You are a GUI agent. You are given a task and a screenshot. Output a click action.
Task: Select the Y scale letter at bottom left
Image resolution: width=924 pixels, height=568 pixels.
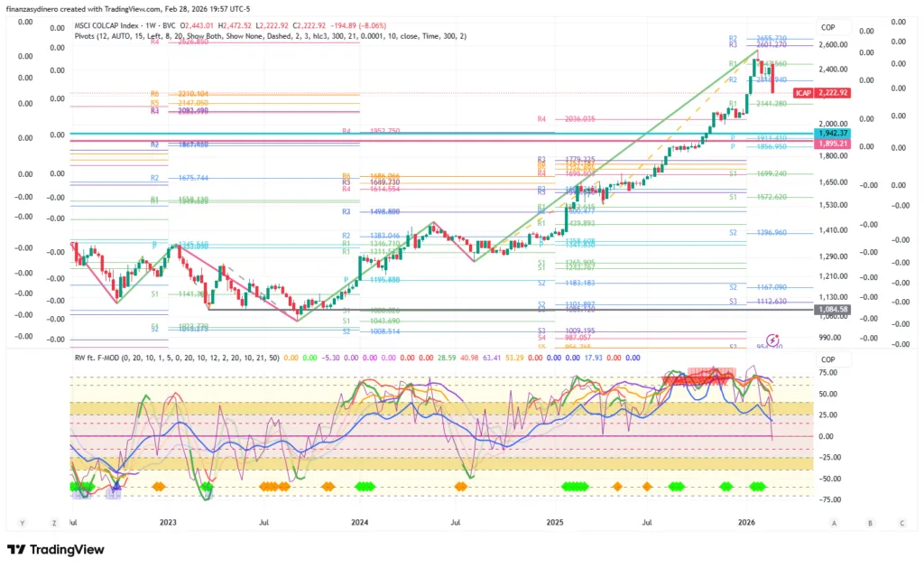22,523
